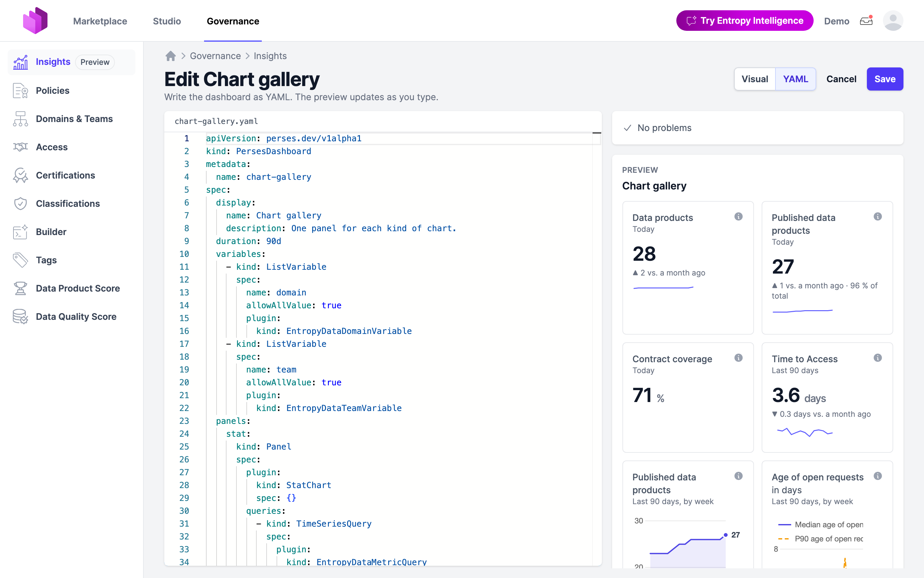This screenshot has height=578, width=924.
Task: Click info icon on Age of open requests card
Action: pyautogui.click(x=878, y=476)
